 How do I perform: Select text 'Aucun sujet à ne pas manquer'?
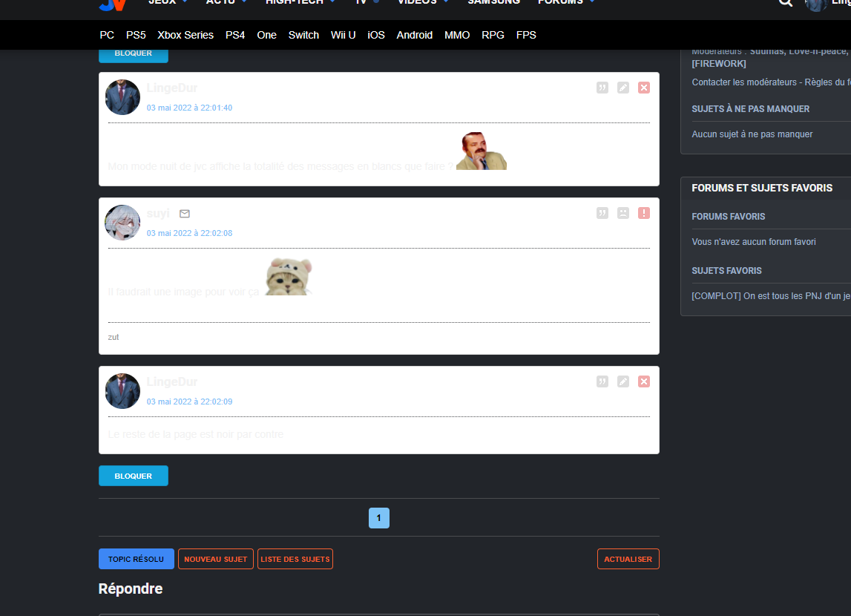tap(752, 134)
